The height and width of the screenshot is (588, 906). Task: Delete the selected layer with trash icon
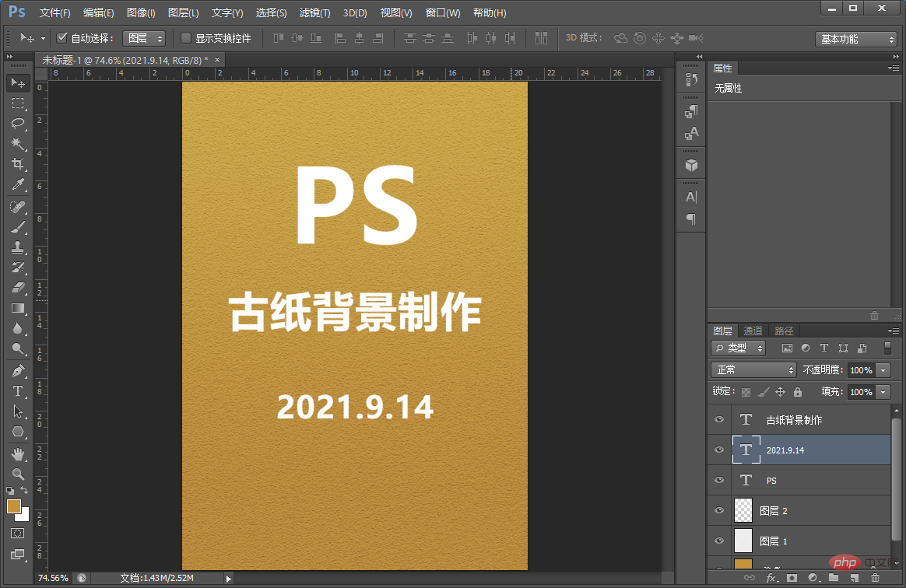pos(875,578)
